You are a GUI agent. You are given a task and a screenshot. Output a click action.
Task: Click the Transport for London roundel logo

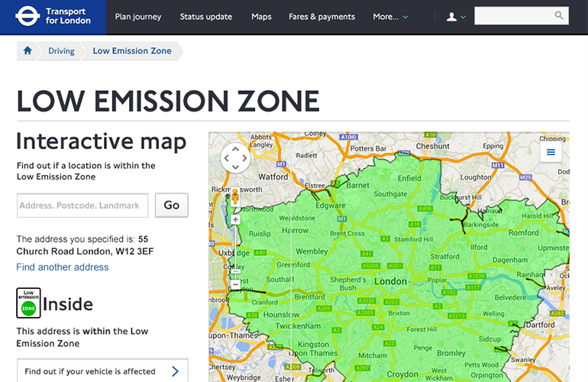(x=27, y=16)
